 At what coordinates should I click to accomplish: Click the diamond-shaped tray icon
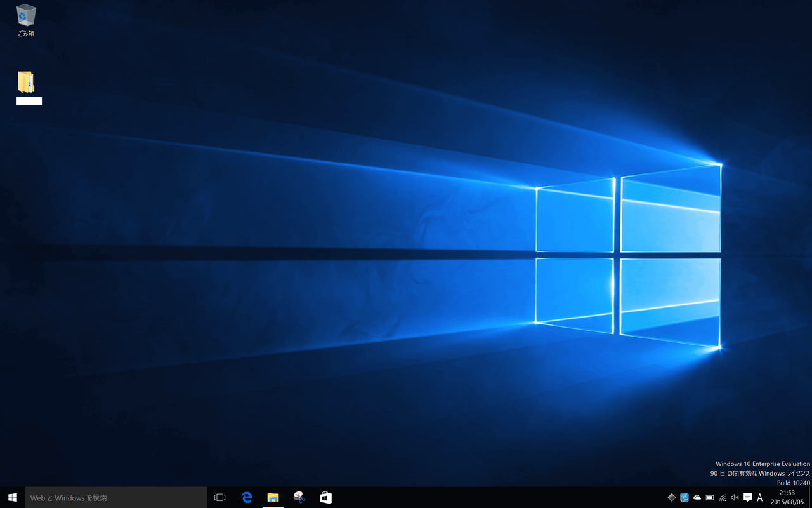click(672, 498)
